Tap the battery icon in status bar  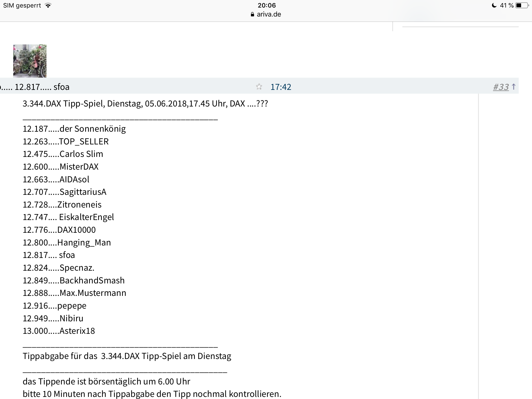(522, 5)
